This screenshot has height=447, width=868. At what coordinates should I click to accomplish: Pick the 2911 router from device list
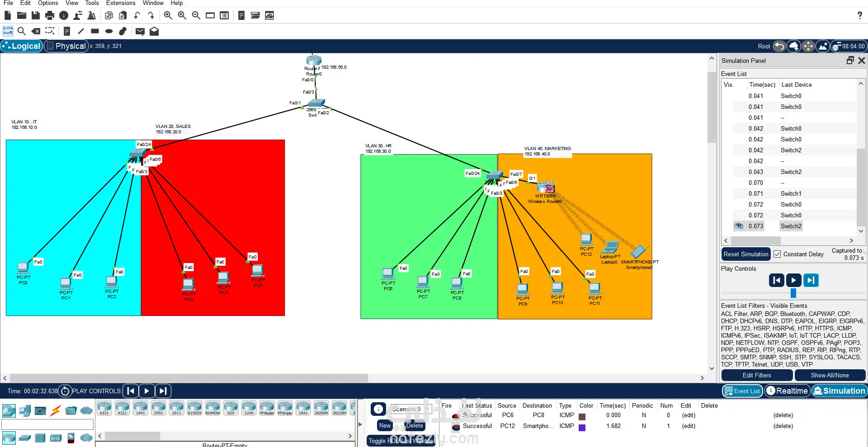(176, 408)
